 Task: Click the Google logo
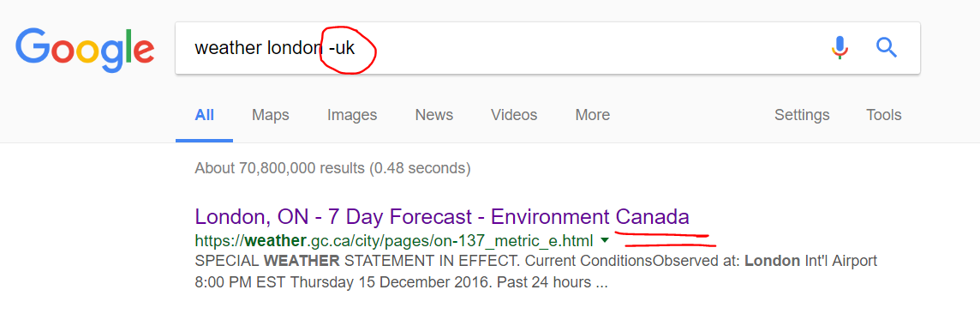85,49
